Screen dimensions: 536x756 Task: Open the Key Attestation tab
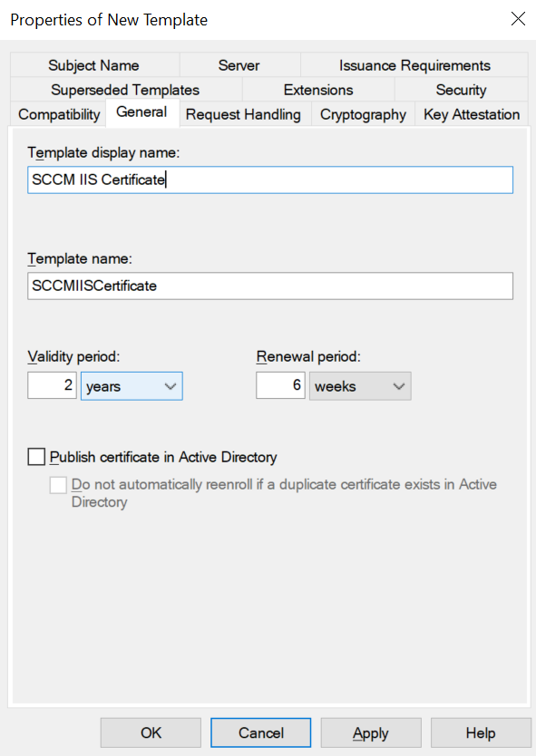(472, 114)
